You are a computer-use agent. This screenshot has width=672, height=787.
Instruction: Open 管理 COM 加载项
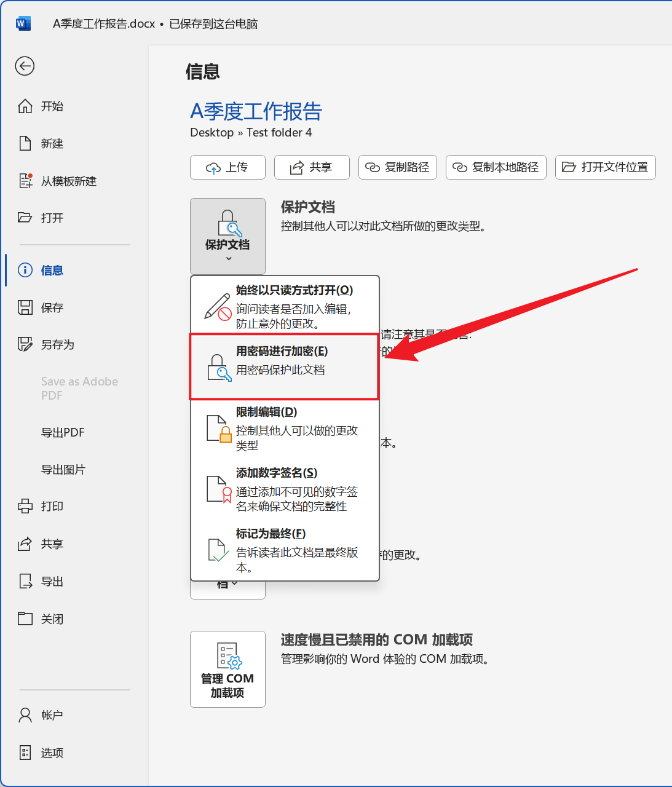click(x=227, y=669)
